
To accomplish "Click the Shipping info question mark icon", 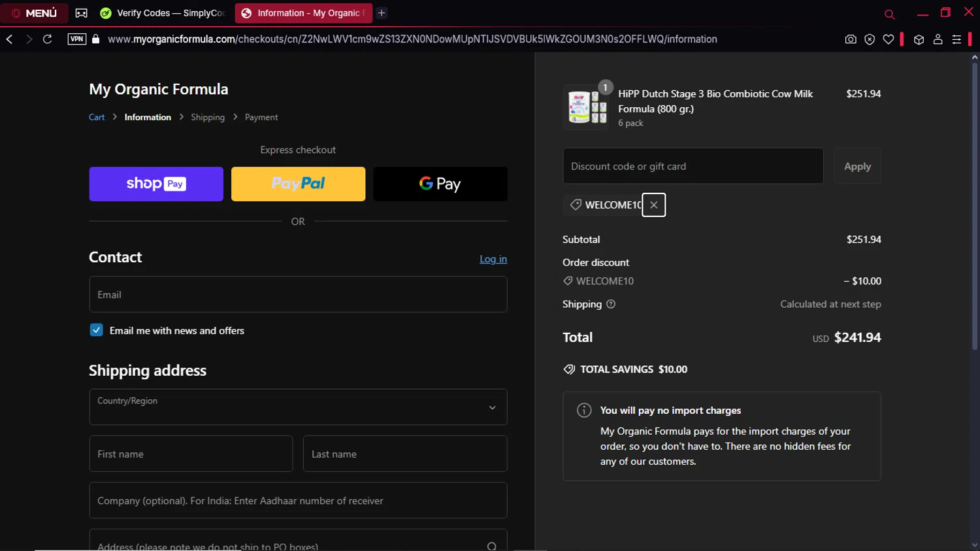I will [611, 304].
